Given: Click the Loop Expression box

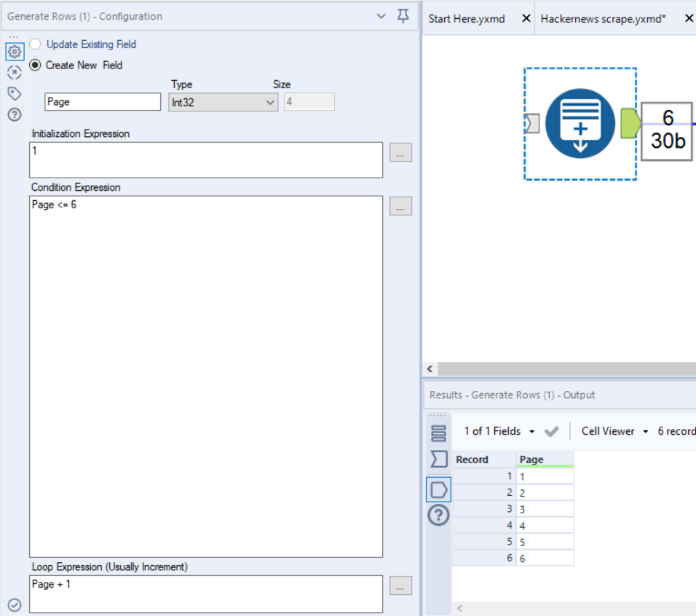Looking at the screenshot, I should 206,594.
